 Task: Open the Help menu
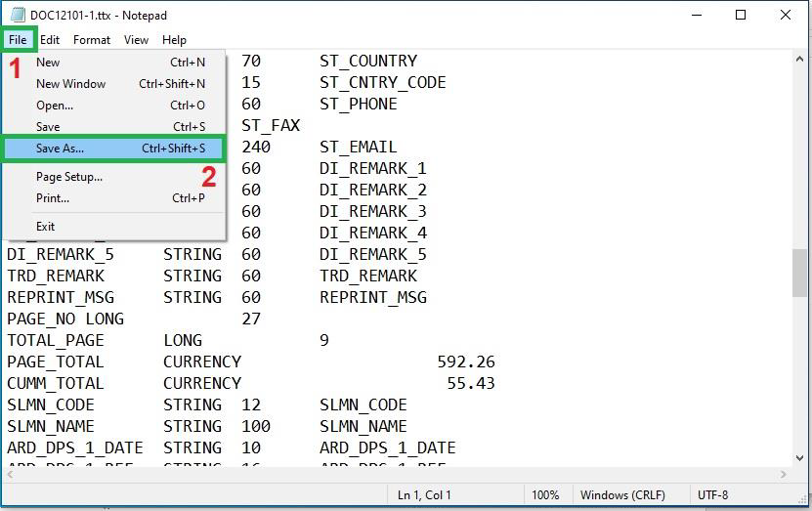(174, 40)
